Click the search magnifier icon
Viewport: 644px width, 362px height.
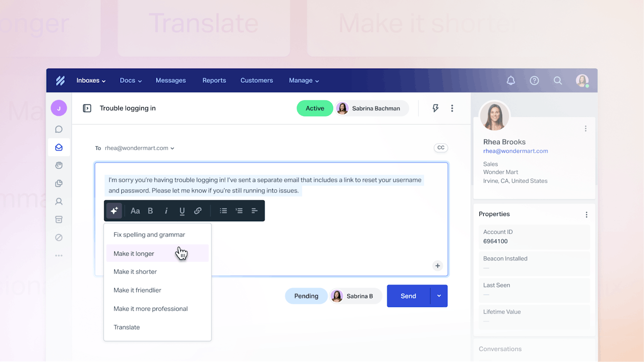coord(558,81)
